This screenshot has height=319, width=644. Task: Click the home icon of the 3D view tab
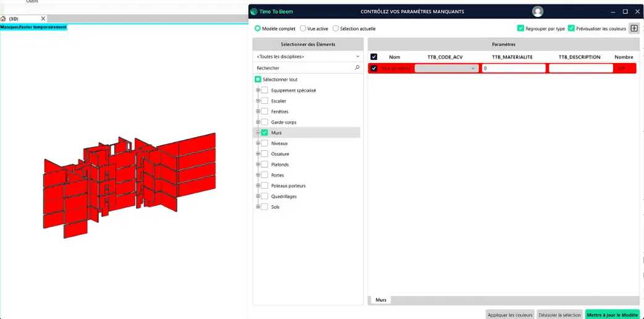3,19
